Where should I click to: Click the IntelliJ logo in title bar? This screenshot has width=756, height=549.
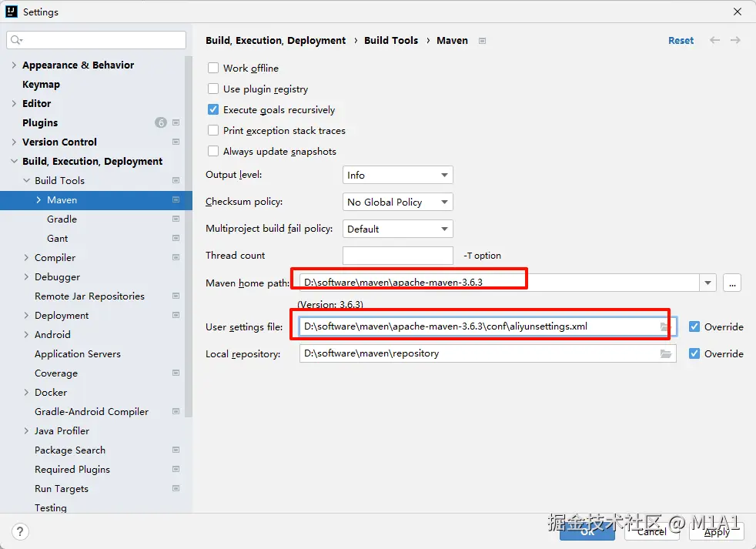[x=11, y=12]
